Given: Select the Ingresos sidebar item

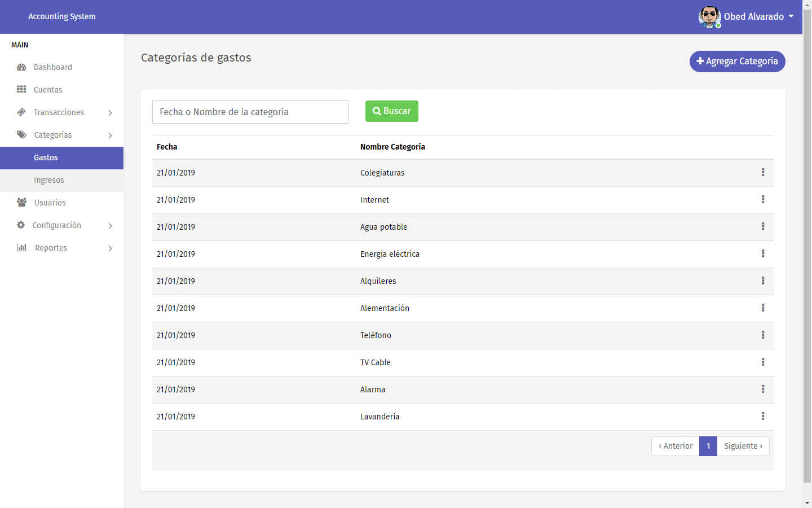Looking at the screenshot, I should pyautogui.click(x=62, y=181).
